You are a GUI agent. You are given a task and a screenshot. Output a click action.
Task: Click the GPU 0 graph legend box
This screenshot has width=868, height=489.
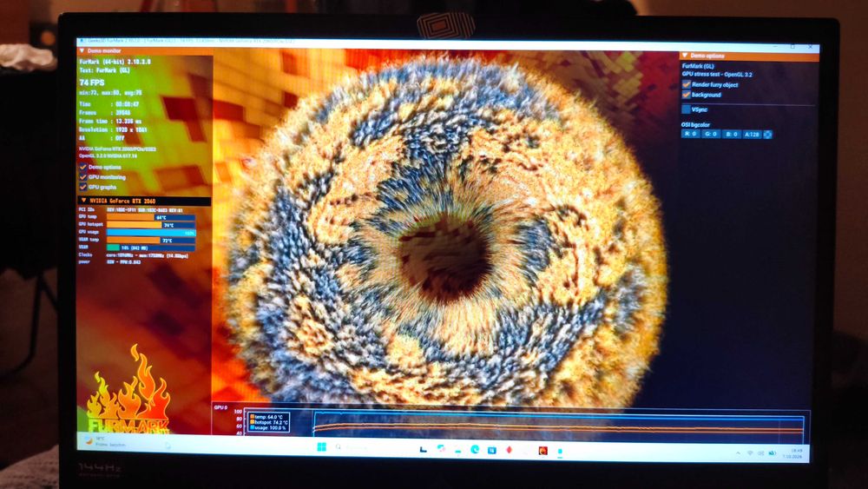[267, 422]
